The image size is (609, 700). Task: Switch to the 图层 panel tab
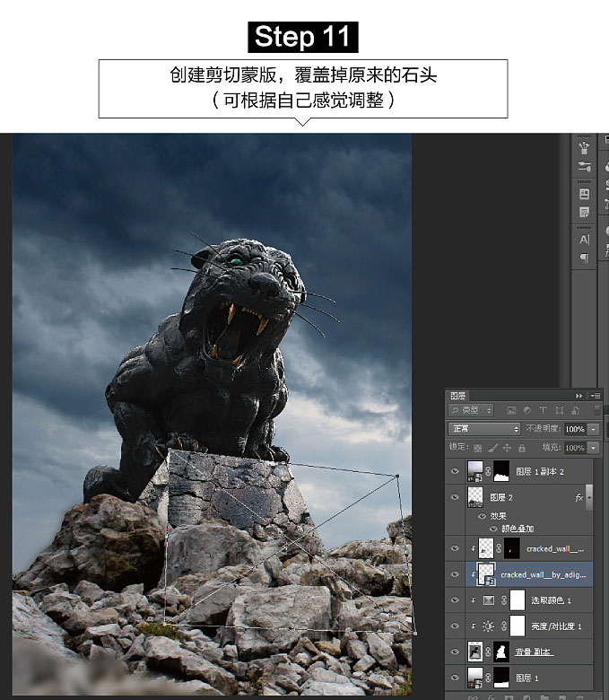457,396
